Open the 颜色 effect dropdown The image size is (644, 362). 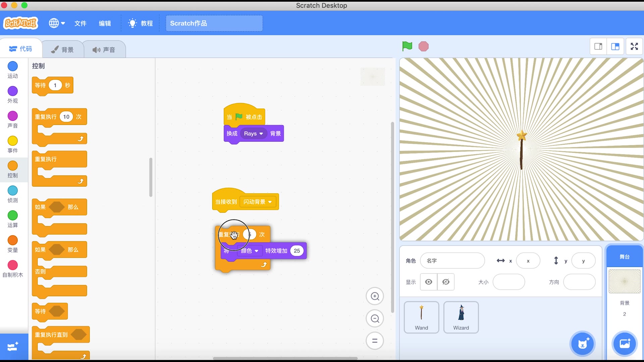tap(249, 251)
